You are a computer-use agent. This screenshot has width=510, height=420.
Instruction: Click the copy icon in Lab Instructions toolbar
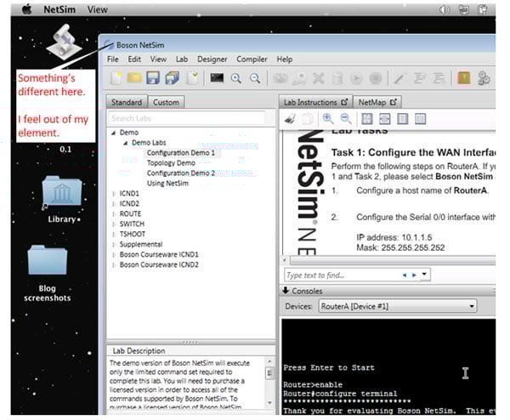(307, 119)
